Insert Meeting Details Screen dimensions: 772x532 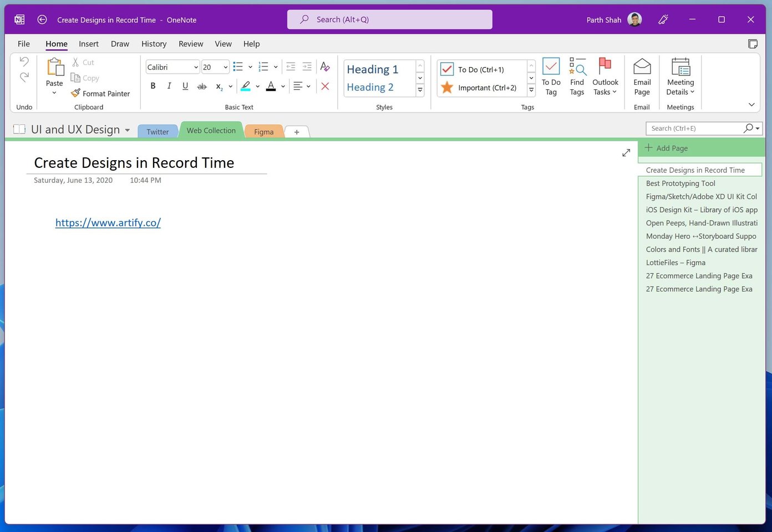(680, 76)
